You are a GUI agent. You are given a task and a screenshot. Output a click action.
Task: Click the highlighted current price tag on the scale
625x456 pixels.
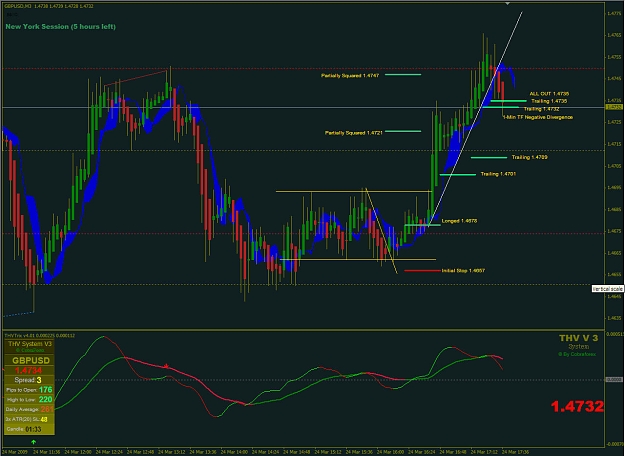point(614,107)
